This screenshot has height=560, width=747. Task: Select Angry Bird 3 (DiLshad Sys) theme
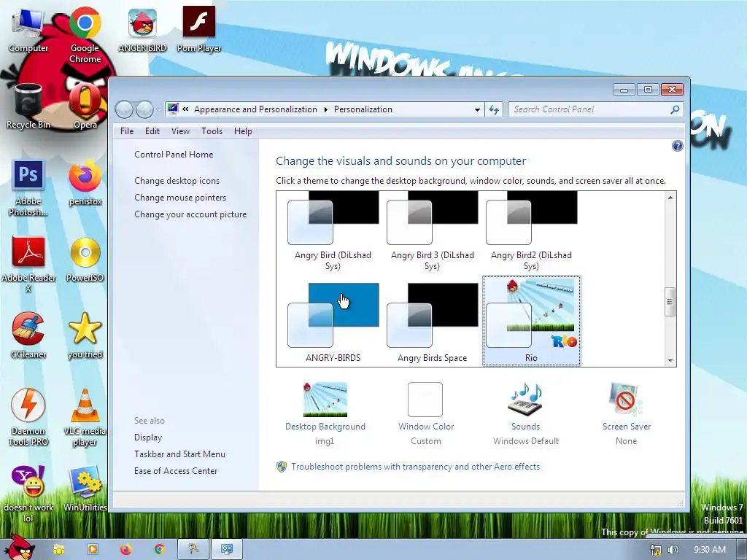432,231
